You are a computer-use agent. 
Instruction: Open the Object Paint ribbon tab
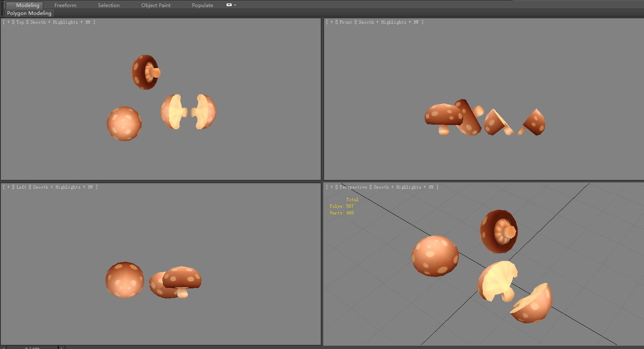coord(156,5)
